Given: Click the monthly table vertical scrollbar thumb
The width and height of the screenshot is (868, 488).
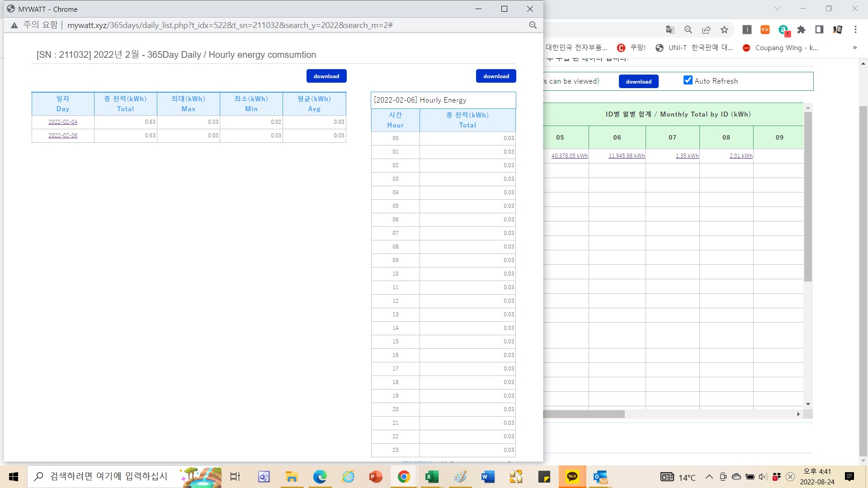Looking at the screenshot, I should (x=808, y=197).
